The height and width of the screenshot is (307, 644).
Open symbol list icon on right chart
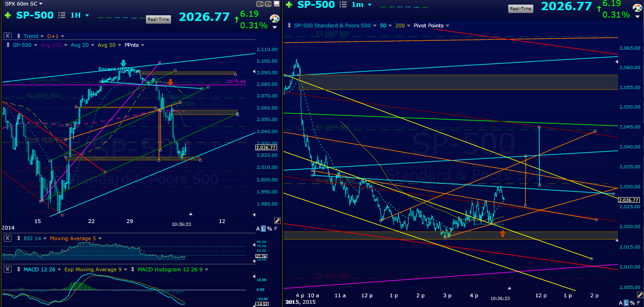pos(343,5)
